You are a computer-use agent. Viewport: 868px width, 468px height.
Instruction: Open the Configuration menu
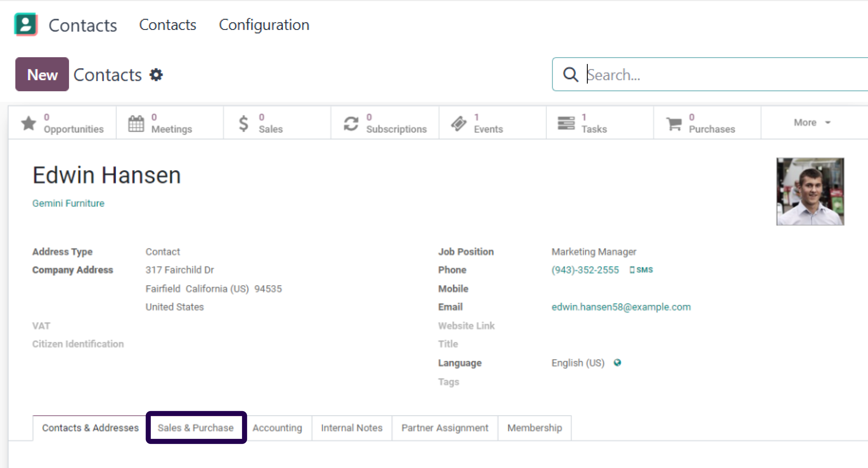pos(264,25)
